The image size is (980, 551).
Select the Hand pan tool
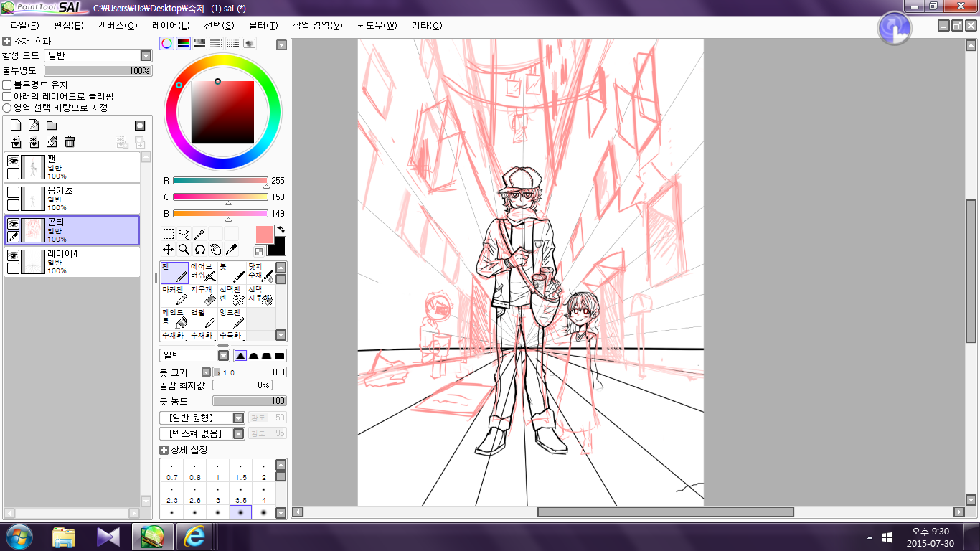tap(215, 249)
